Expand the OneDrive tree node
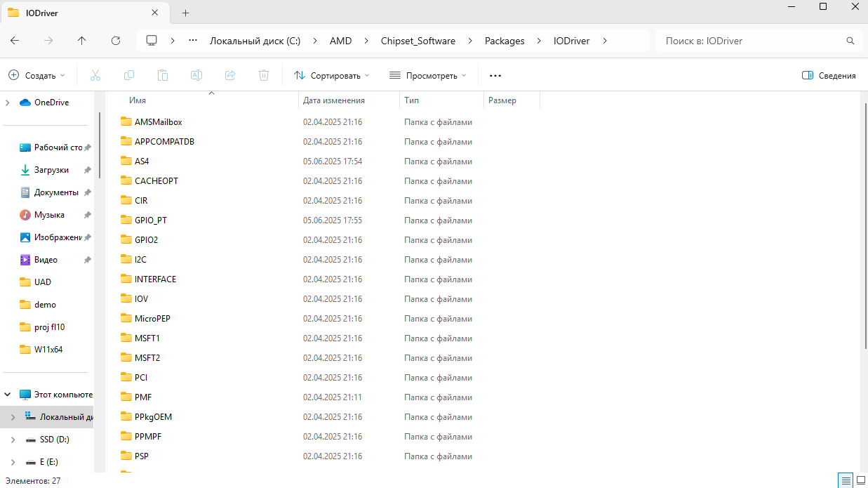The image size is (868, 488). (8, 103)
